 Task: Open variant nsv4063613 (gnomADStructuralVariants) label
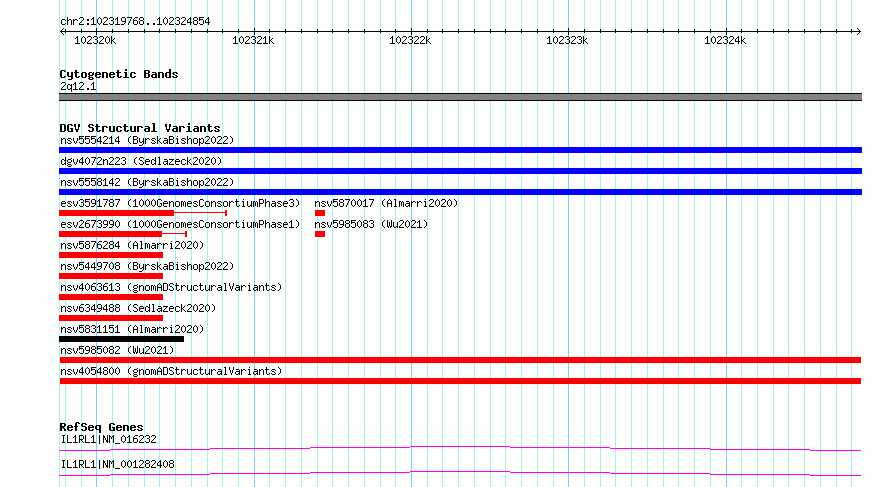pos(171,287)
